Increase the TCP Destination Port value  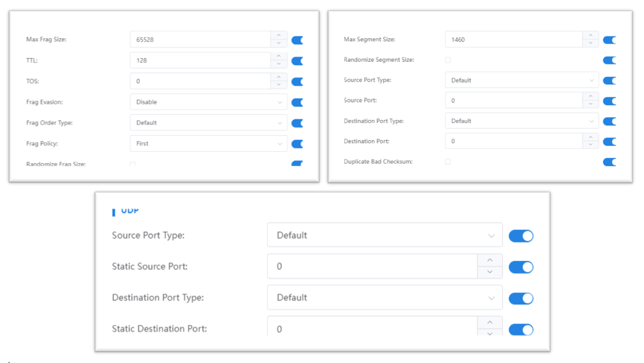590,137
